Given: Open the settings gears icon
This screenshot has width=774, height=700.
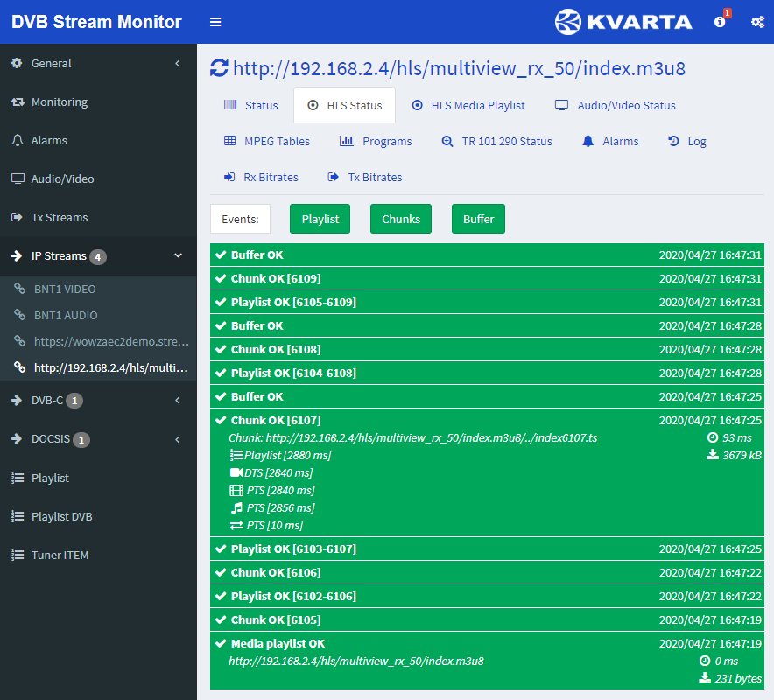Looking at the screenshot, I should click(757, 22).
